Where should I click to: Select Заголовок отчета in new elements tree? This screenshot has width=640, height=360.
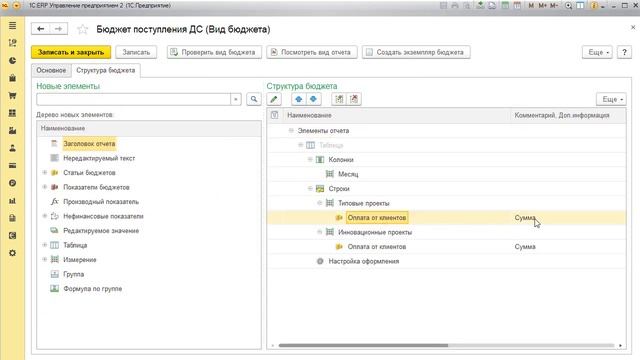click(x=89, y=144)
